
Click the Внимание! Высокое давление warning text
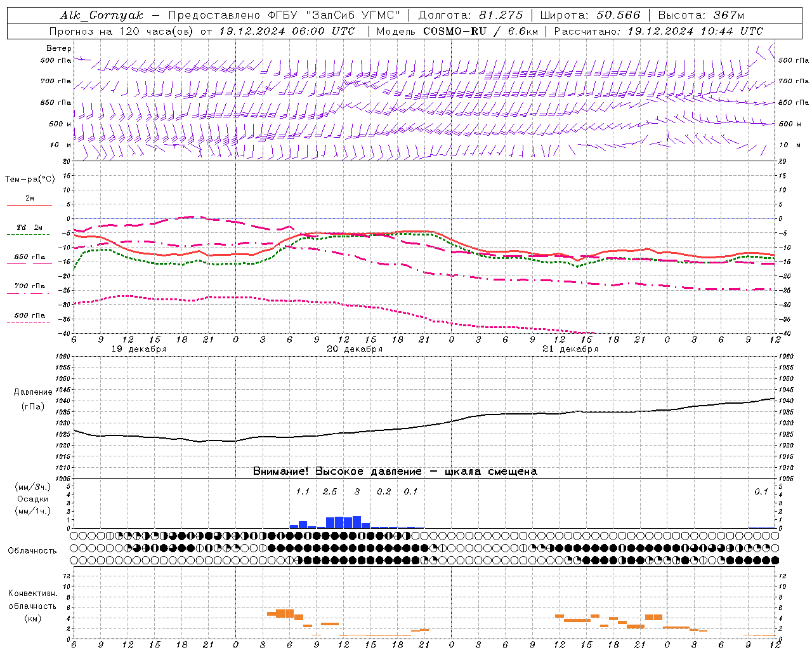pos(395,472)
